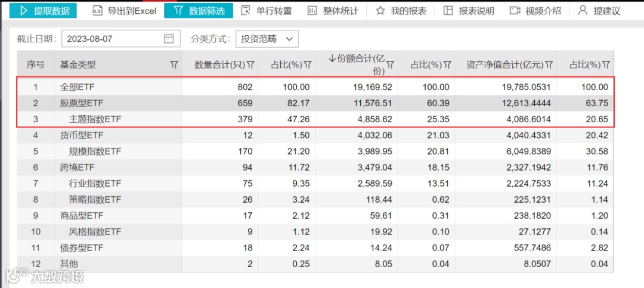Select the 风格指数ETF row

tap(315, 231)
